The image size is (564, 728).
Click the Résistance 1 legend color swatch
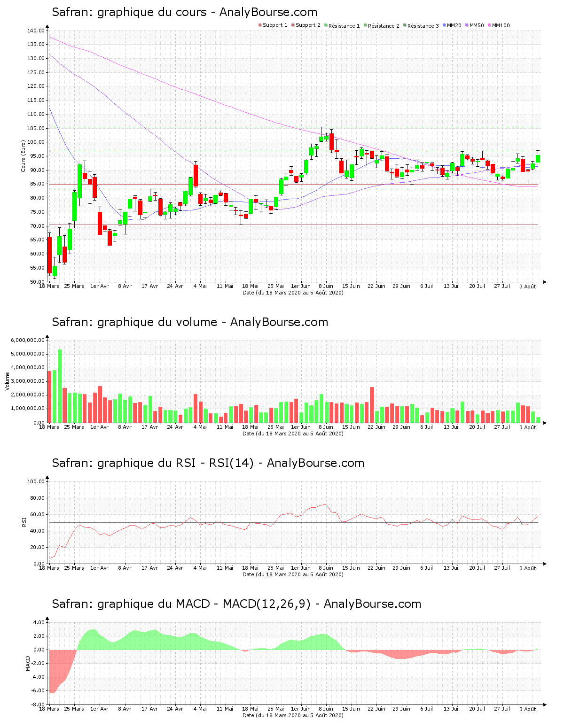click(x=326, y=25)
